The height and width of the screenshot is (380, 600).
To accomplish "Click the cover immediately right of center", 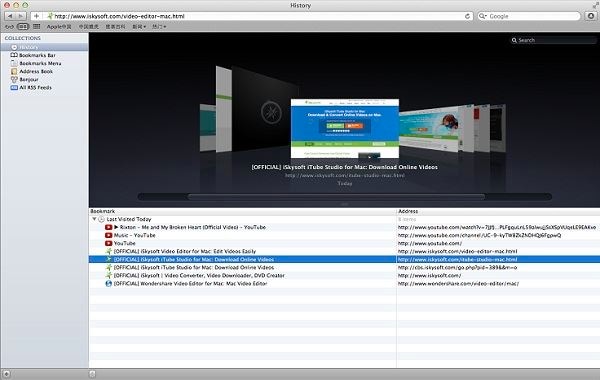I will (429, 130).
